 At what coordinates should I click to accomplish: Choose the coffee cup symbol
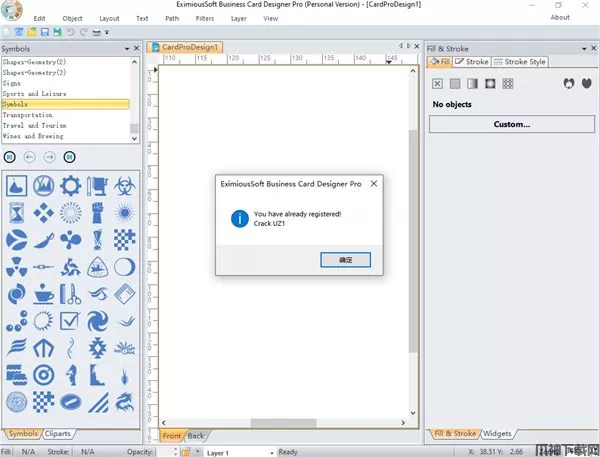(x=43, y=295)
